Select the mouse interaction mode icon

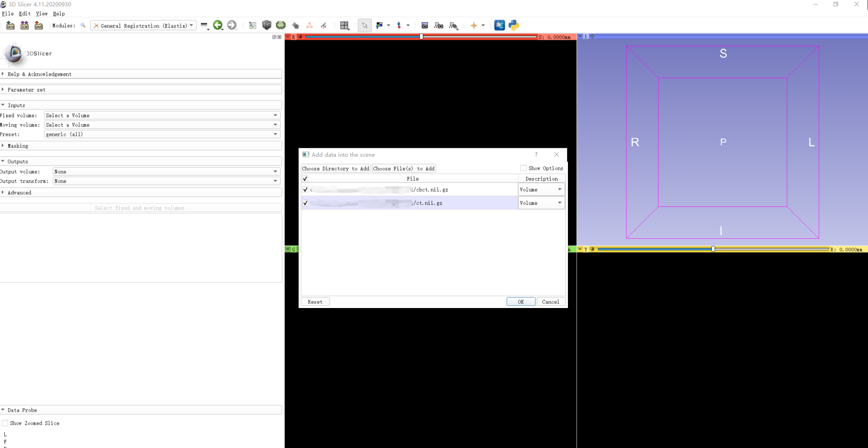(x=364, y=25)
